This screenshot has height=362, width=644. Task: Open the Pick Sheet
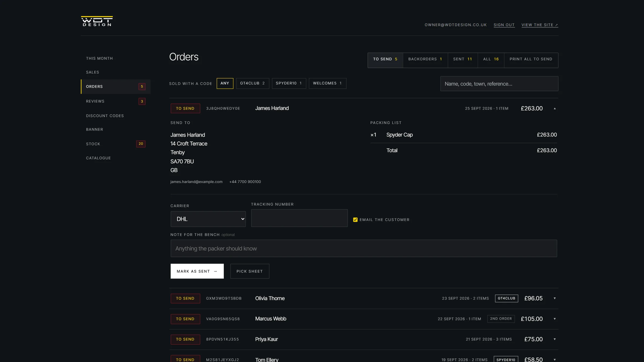250,271
